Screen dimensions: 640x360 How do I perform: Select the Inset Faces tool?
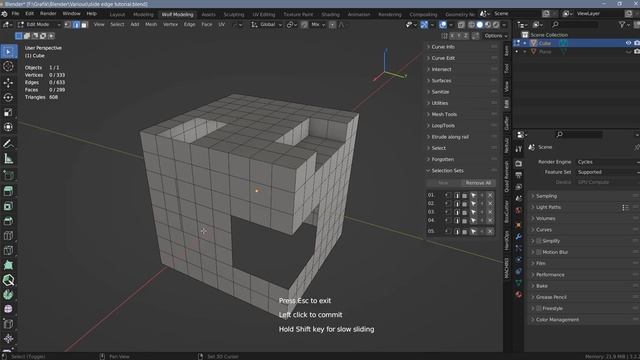(x=8, y=206)
